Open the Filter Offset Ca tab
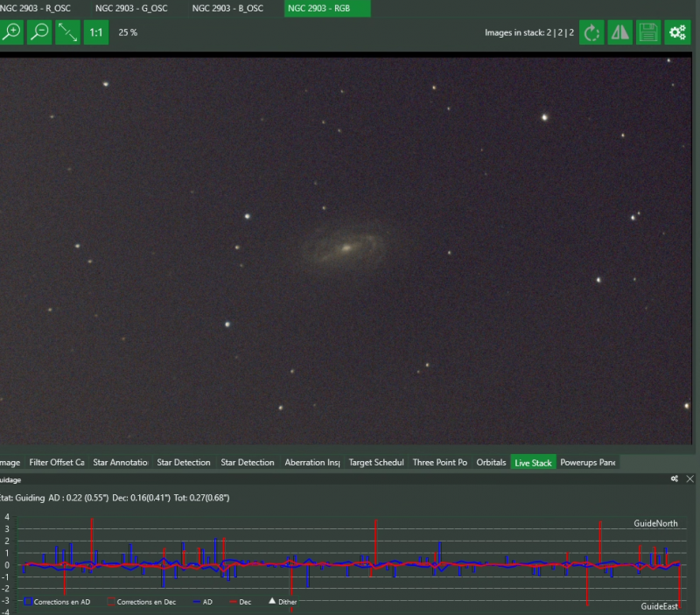The image size is (700, 615). (57, 463)
